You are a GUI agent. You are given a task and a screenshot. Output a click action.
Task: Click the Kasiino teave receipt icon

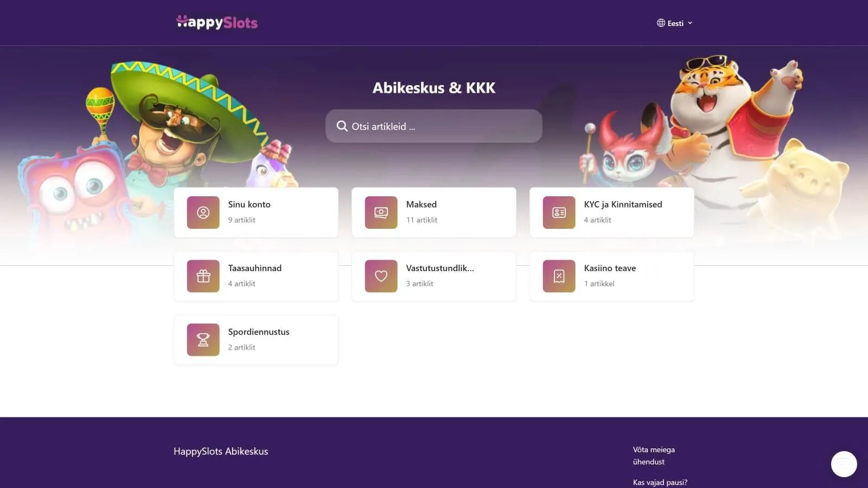coord(559,276)
